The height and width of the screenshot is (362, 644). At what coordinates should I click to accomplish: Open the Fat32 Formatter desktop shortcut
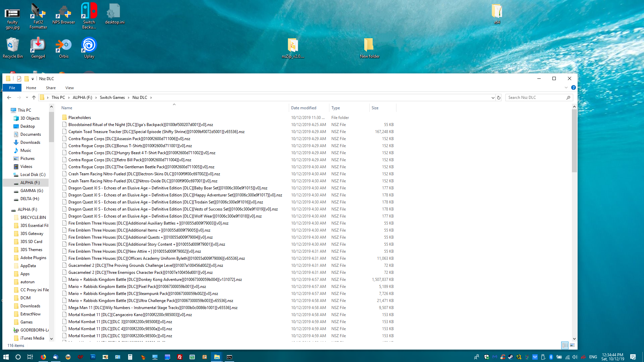click(38, 16)
